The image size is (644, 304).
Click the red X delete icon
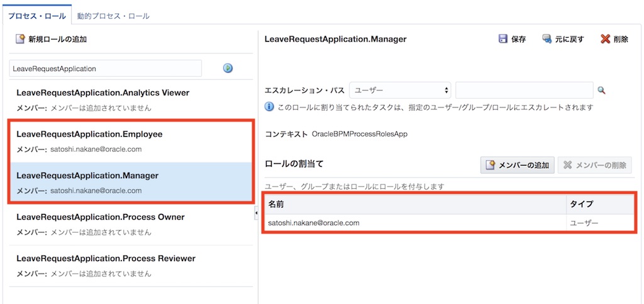[x=605, y=39]
